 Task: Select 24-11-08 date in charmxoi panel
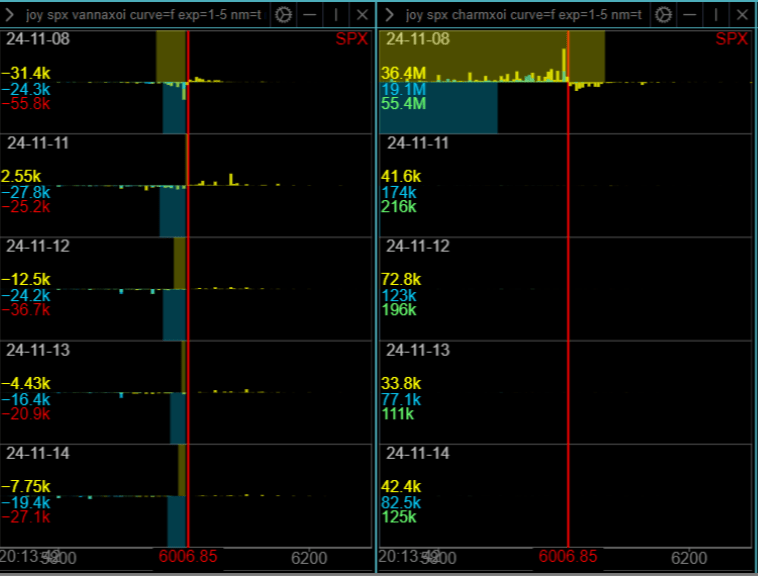coord(418,39)
